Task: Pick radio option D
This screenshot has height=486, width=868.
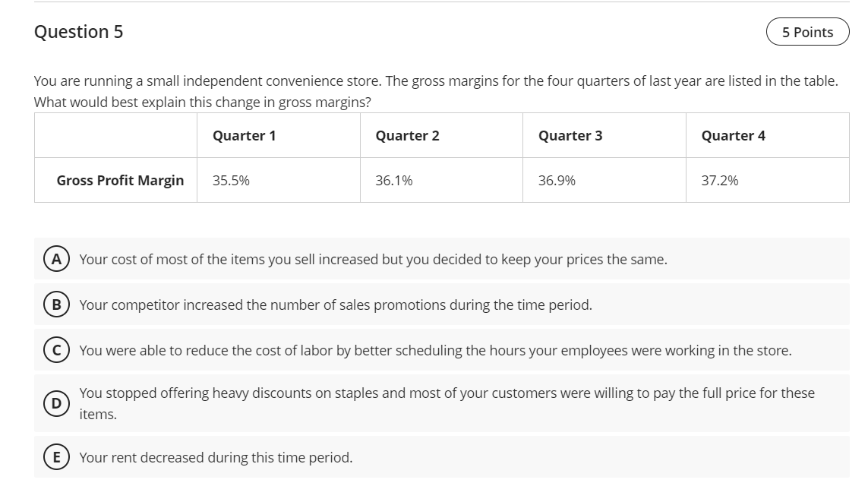Action: tap(57, 403)
